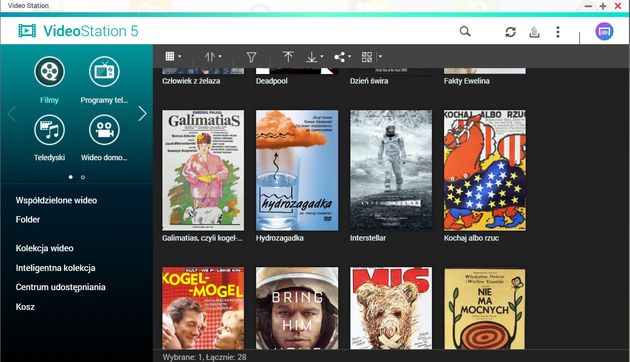Open the filter funnel tool
This screenshot has height=362, width=630.
click(x=252, y=57)
